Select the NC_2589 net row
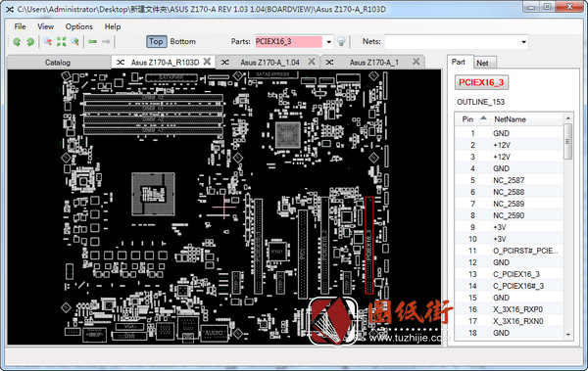The width and height of the screenshot is (588, 371). (x=510, y=204)
